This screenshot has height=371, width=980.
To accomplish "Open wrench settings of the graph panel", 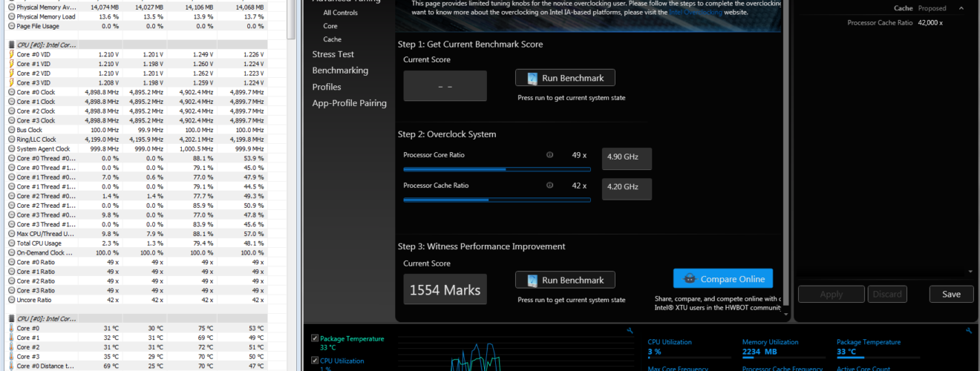I will point(630,331).
